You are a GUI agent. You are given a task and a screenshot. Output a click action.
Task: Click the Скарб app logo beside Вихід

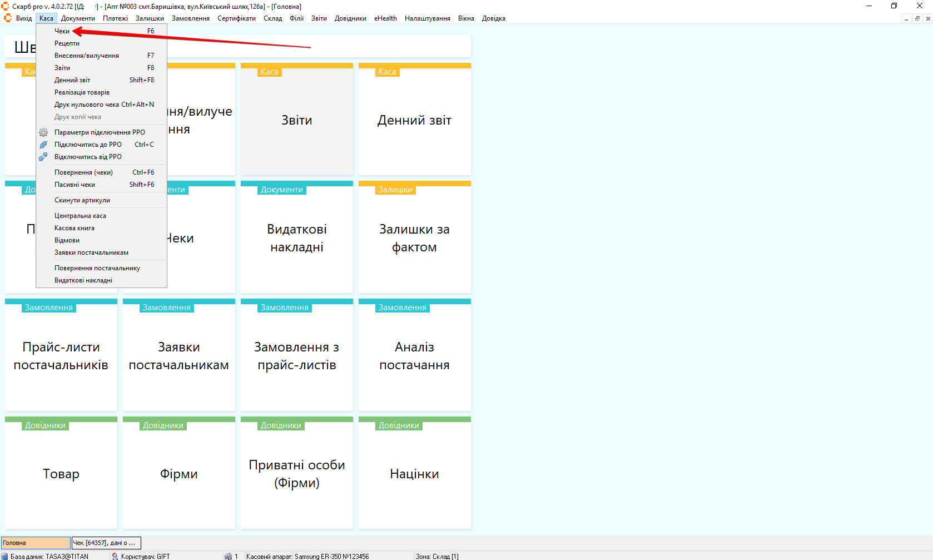pos(8,18)
